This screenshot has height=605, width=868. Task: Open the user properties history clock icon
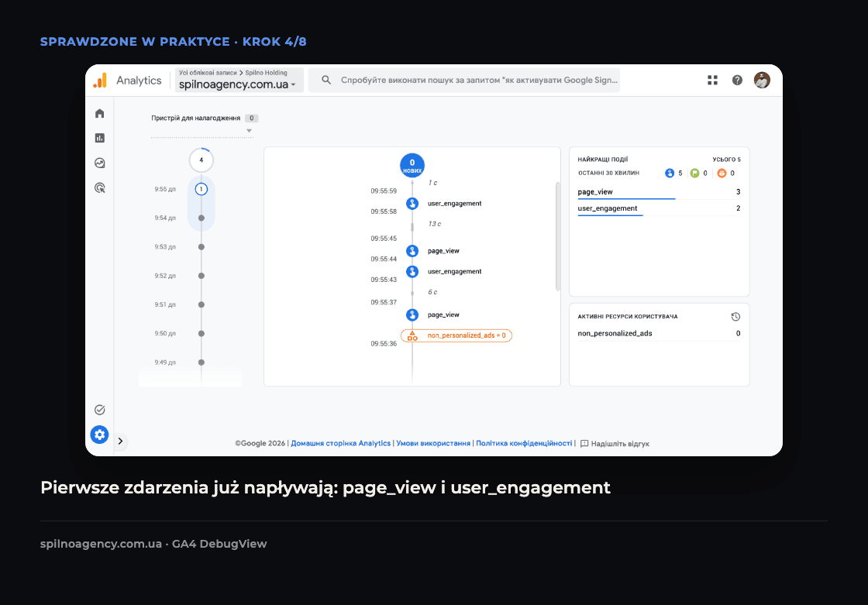click(x=735, y=317)
